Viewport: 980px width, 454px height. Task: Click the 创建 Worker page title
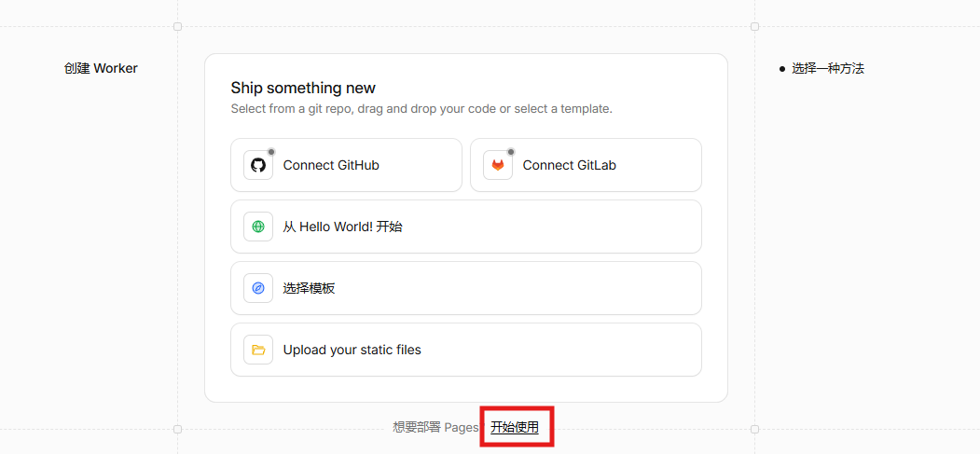(x=101, y=68)
